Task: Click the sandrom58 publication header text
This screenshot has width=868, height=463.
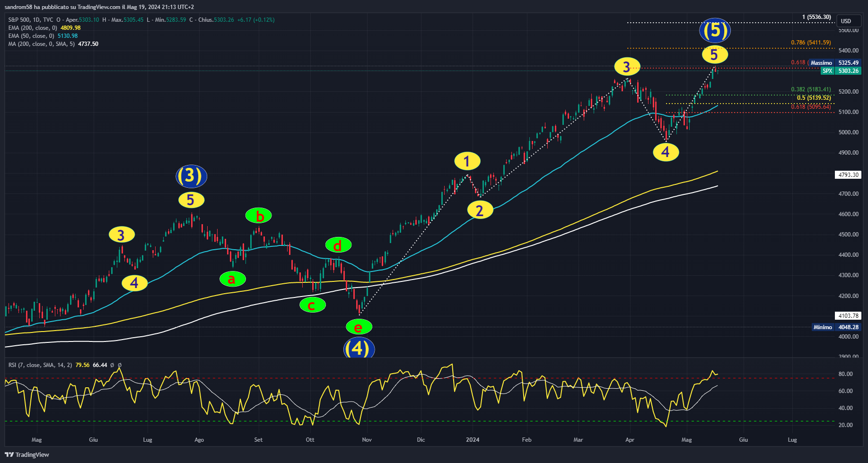Action: tap(99, 7)
